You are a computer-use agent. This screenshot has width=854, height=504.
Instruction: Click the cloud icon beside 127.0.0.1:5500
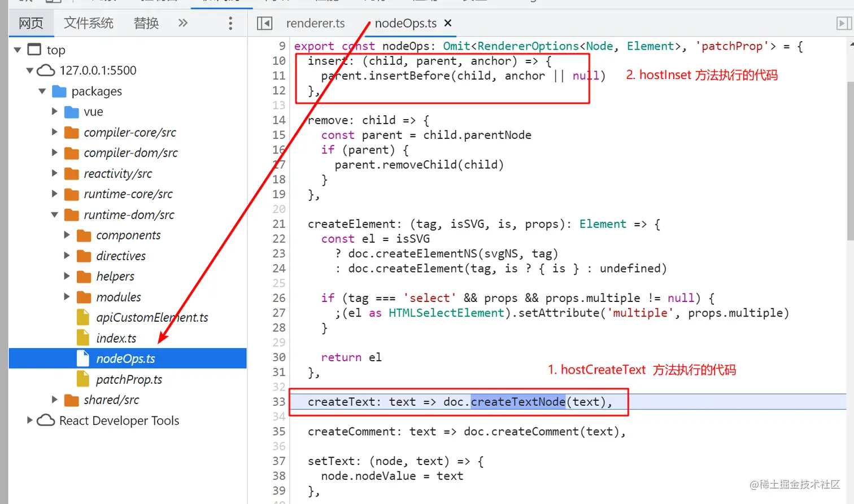(46, 71)
